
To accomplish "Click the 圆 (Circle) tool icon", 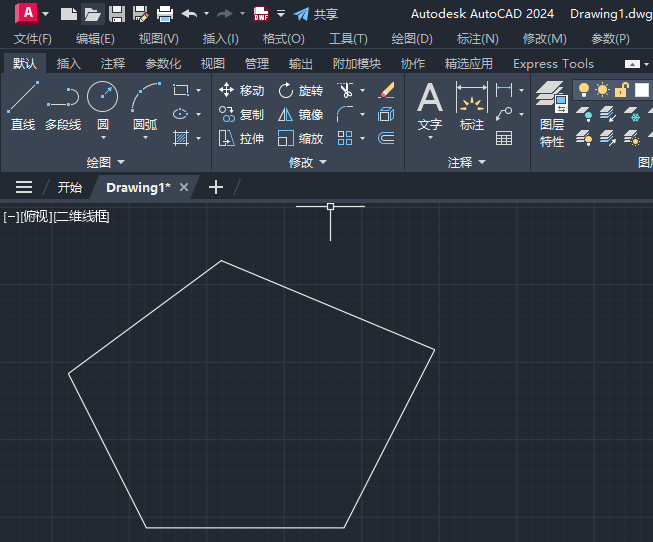I will 102,98.
